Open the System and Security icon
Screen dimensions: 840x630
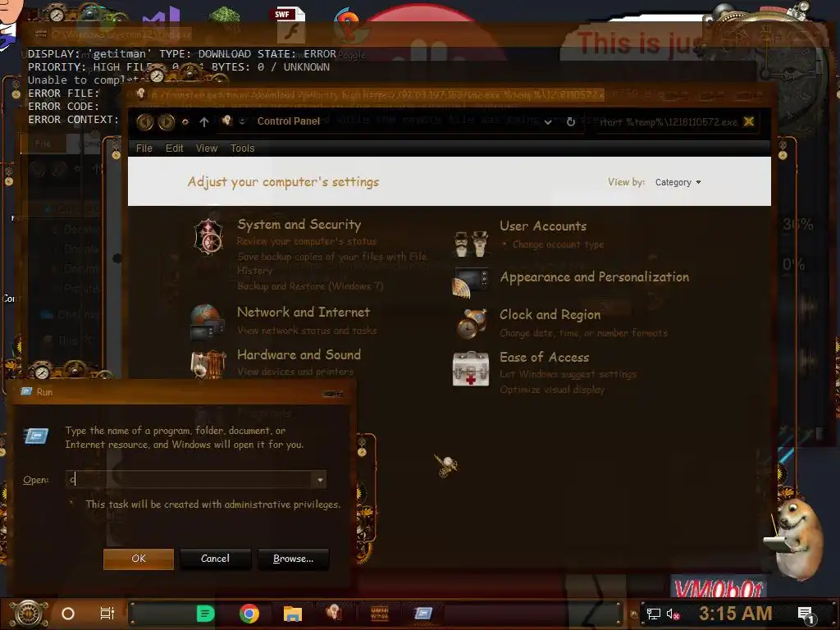[x=208, y=237]
